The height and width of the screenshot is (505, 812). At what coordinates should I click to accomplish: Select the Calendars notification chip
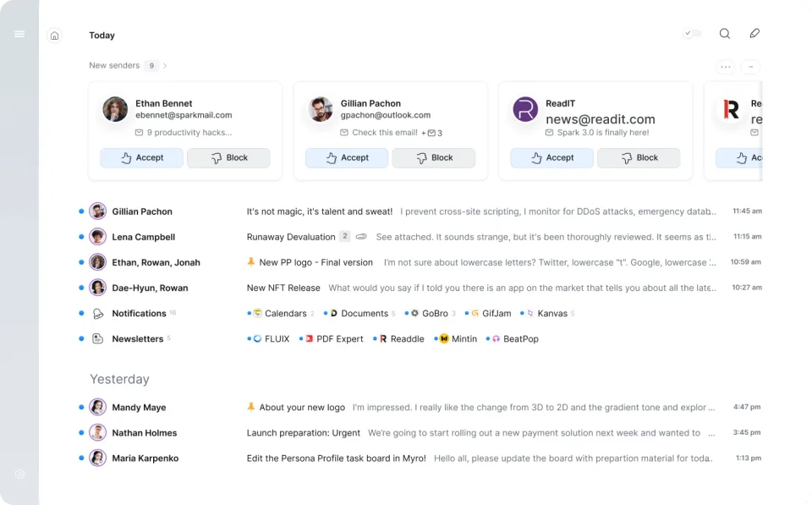[280, 313]
